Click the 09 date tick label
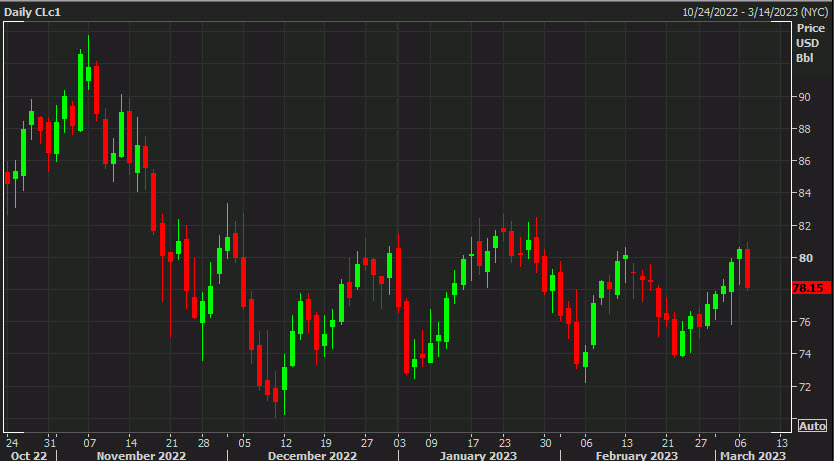 pyautogui.click(x=431, y=443)
